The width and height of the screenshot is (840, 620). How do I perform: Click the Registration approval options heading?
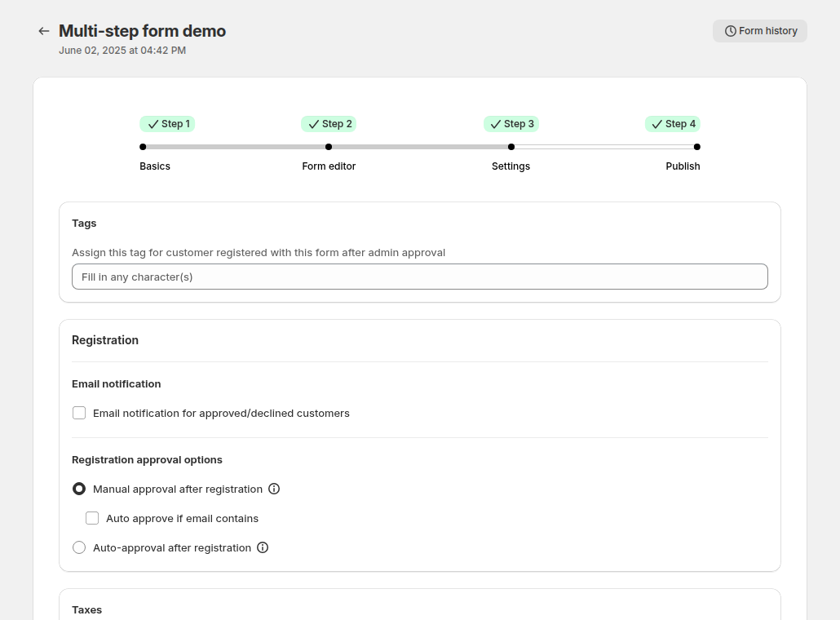[x=147, y=460]
